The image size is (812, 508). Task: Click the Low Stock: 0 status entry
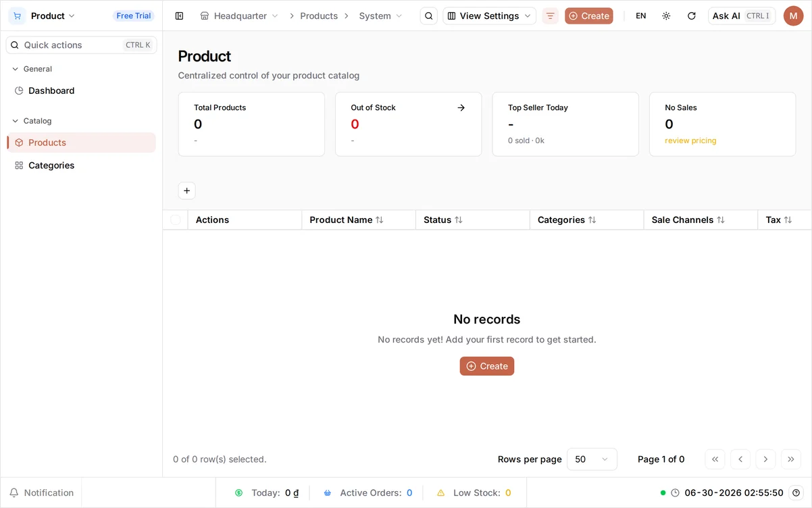coord(474,493)
